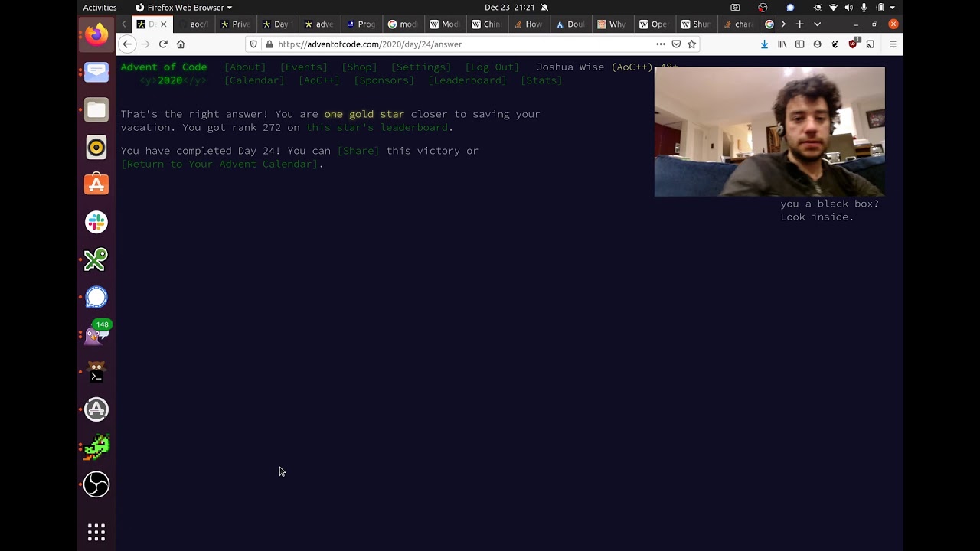Reload the current page

coord(163,44)
